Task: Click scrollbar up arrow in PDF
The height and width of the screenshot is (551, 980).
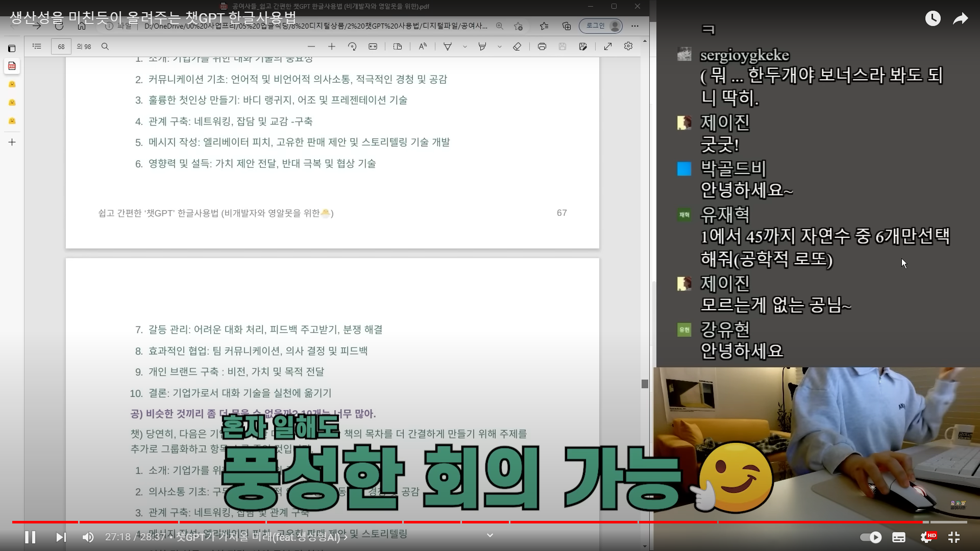Action: [645, 40]
